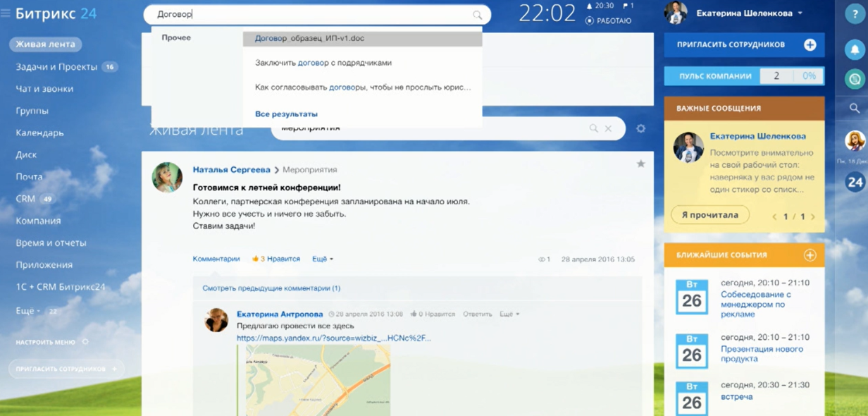Open the contact avatar in right bar
Image resolution: width=868 pixels, height=416 pixels.
point(855,140)
